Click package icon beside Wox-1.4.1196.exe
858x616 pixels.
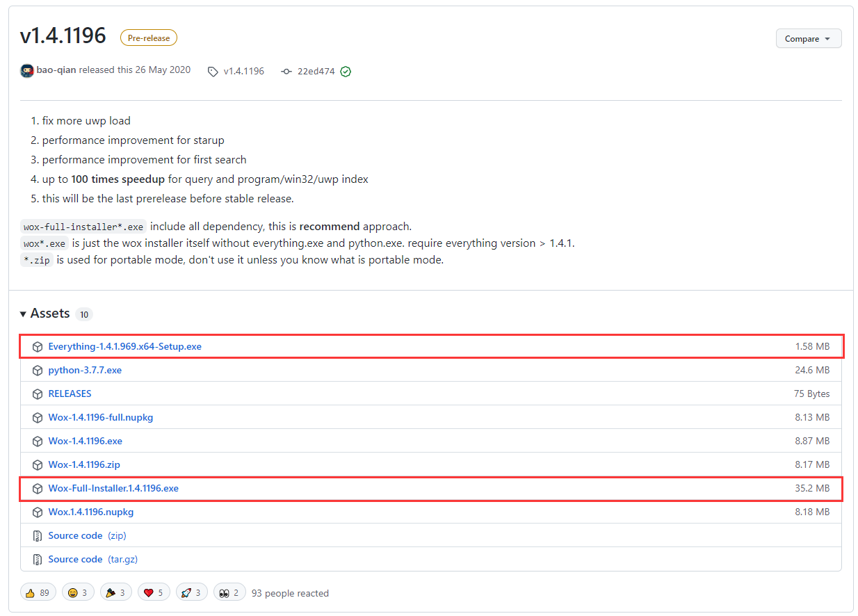(38, 441)
